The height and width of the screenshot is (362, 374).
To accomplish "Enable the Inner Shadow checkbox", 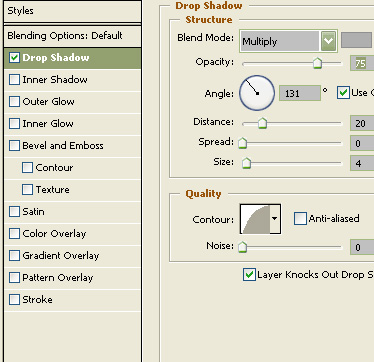I will pyautogui.click(x=14, y=80).
